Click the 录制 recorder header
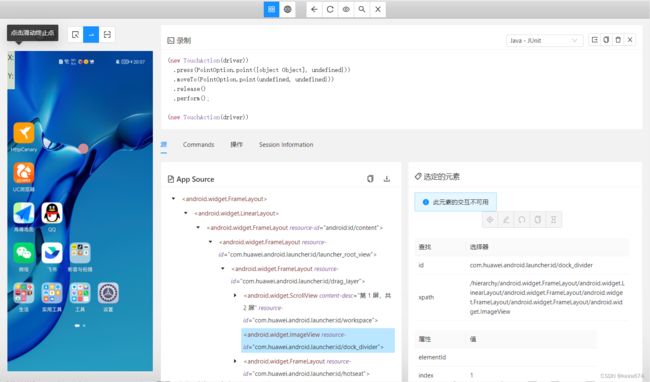 179,40
